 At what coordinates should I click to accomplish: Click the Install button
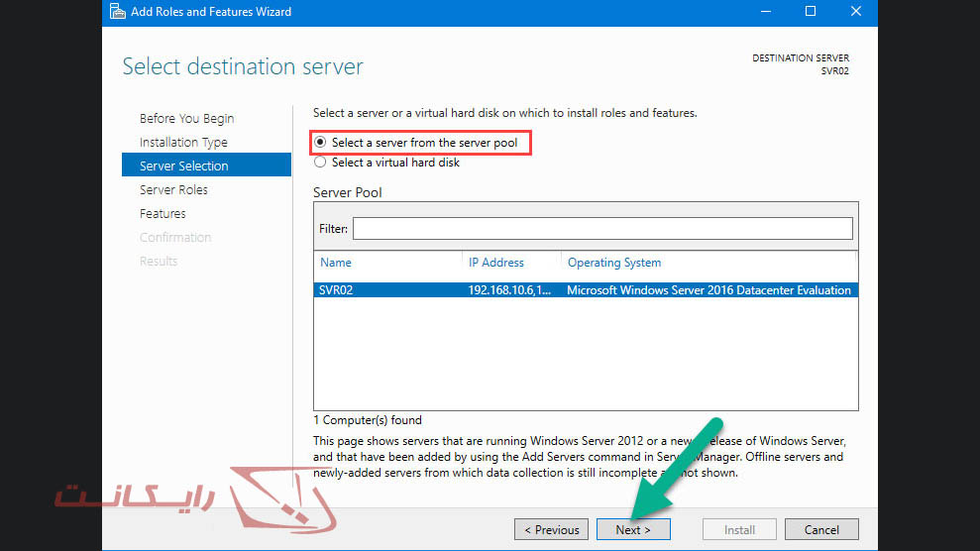coord(739,529)
